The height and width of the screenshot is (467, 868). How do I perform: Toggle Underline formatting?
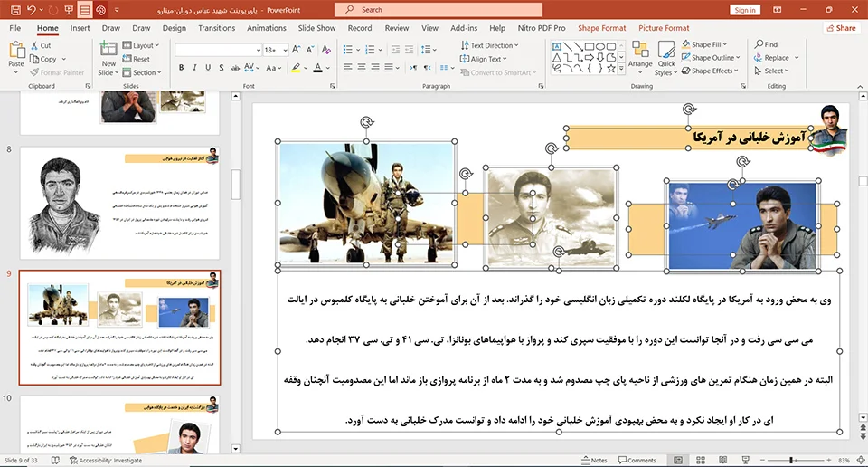pos(208,68)
